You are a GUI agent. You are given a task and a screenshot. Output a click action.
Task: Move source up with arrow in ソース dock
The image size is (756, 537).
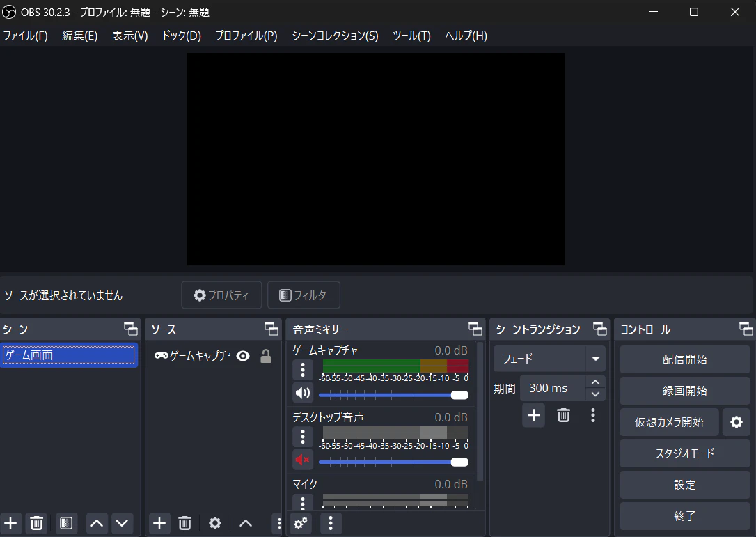(x=246, y=524)
